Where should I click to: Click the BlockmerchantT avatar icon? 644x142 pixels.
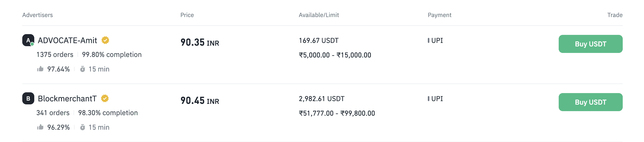pos(28,98)
